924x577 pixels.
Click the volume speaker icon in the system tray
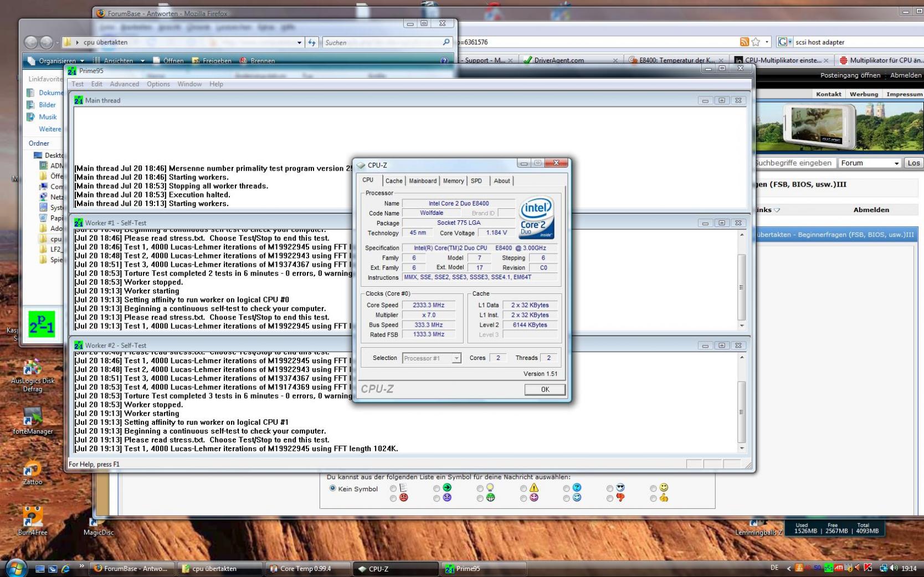click(893, 568)
